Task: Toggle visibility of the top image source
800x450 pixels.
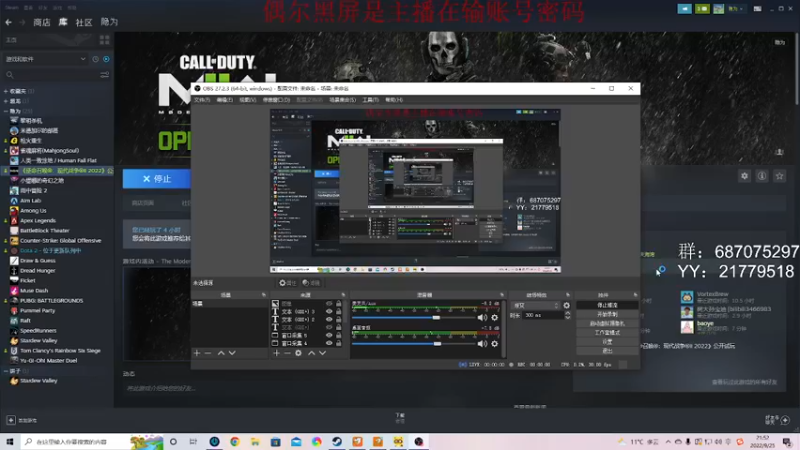Action: pos(329,304)
